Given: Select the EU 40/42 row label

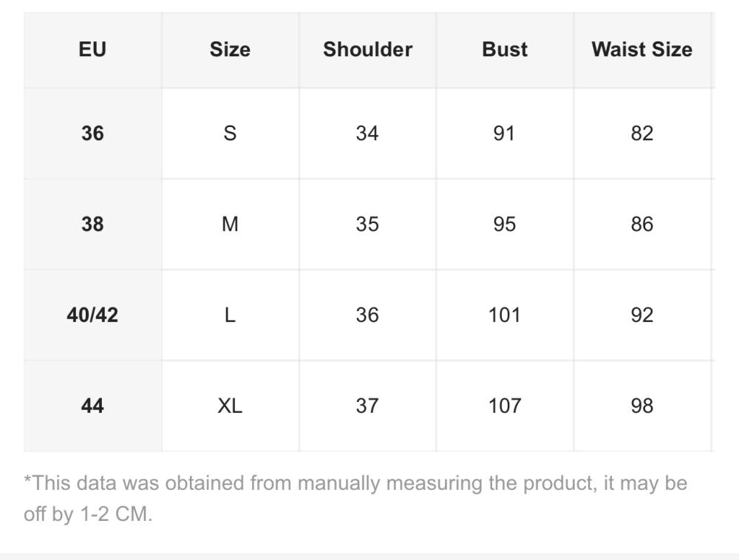Looking at the screenshot, I should click(x=92, y=315).
